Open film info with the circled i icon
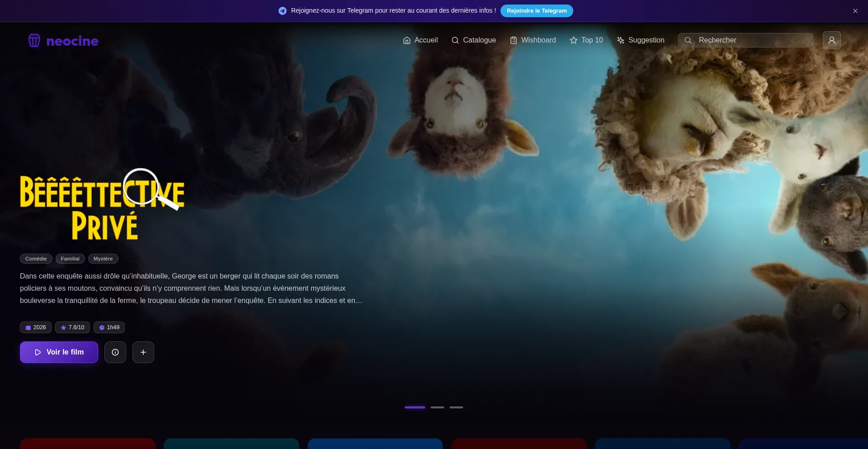The height and width of the screenshot is (449, 868). click(115, 352)
